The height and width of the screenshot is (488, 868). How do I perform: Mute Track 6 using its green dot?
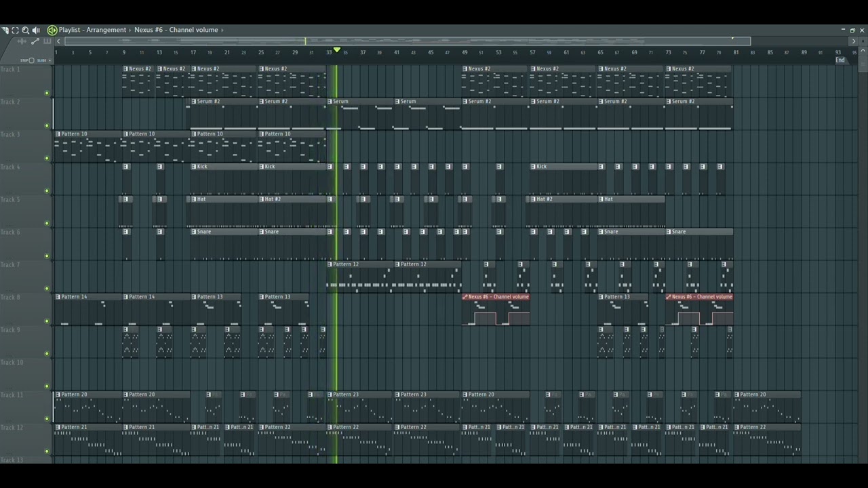(x=47, y=256)
